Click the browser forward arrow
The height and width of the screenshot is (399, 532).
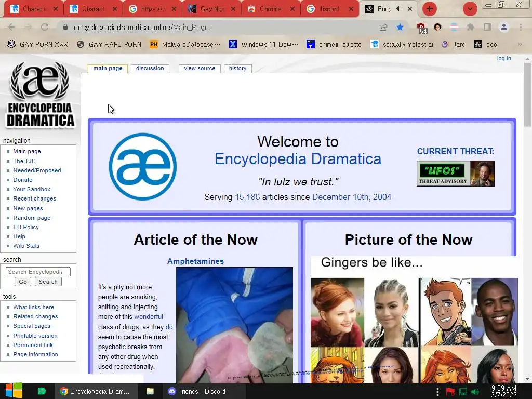click(28, 27)
